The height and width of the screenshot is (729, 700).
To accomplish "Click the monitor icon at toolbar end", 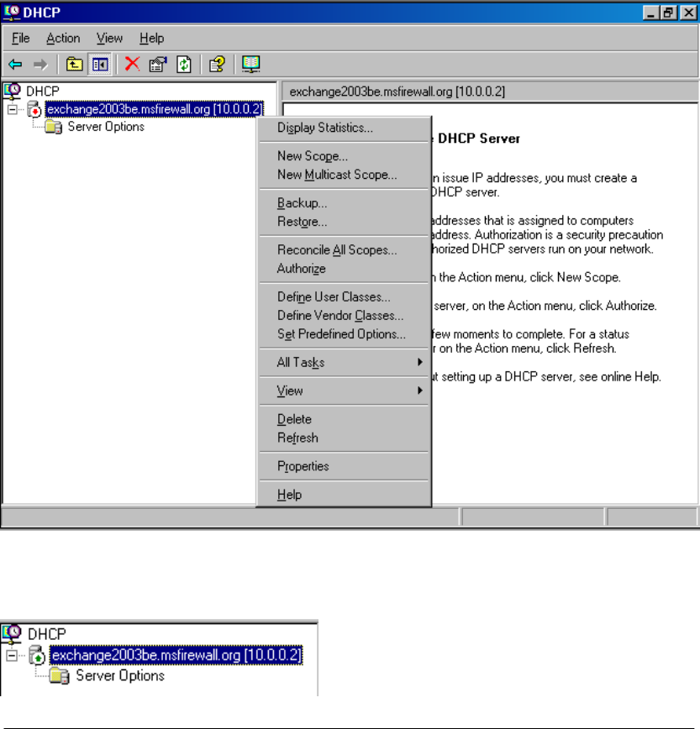I will 250,64.
